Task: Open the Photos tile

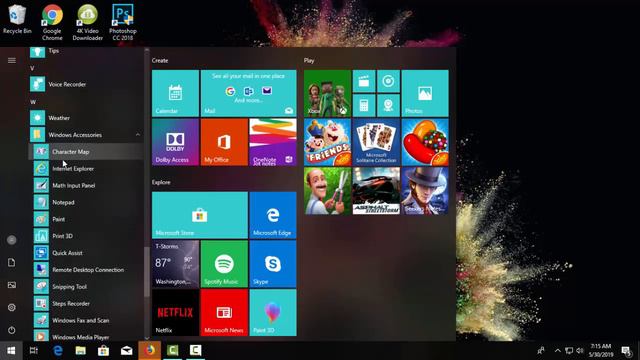Action: pos(425,93)
